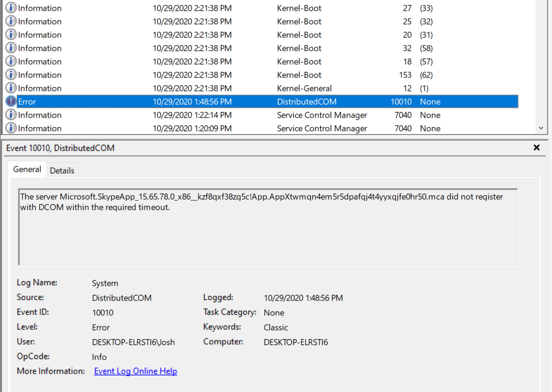This screenshot has width=552, height=392.
Task: Click the info icon of Kernel-Boot event 25
Action: [x=11, y=22]
